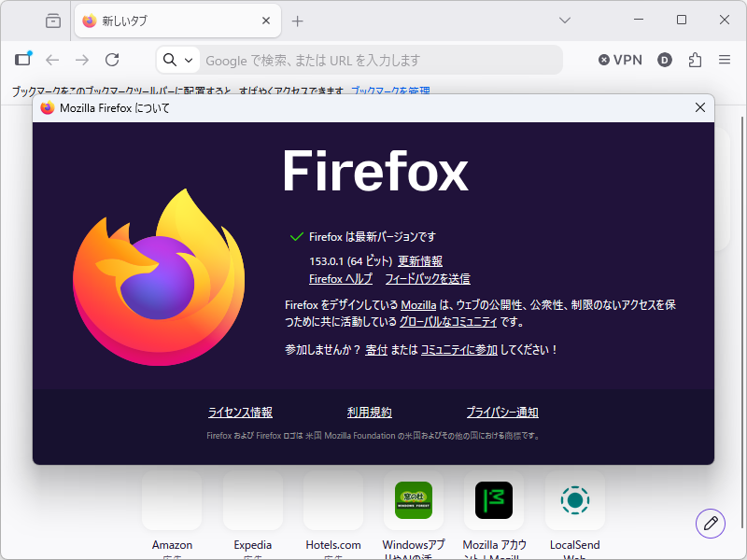747x560 pixels.
Task: Click the large Firefox logo image
Action: point(159,277)
